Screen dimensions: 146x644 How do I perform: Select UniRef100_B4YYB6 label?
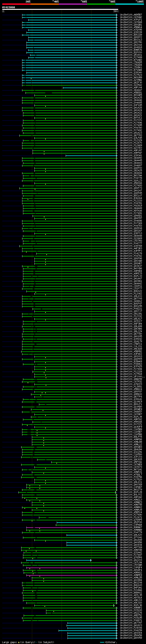(x=131, y=268)
